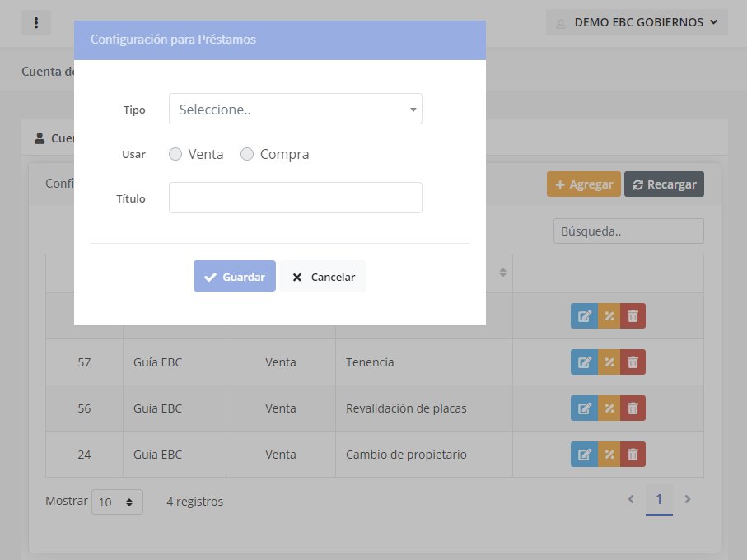Cancel the loan configuration dialog
This screenshot has height=560, width=747.
coord(323,277)
